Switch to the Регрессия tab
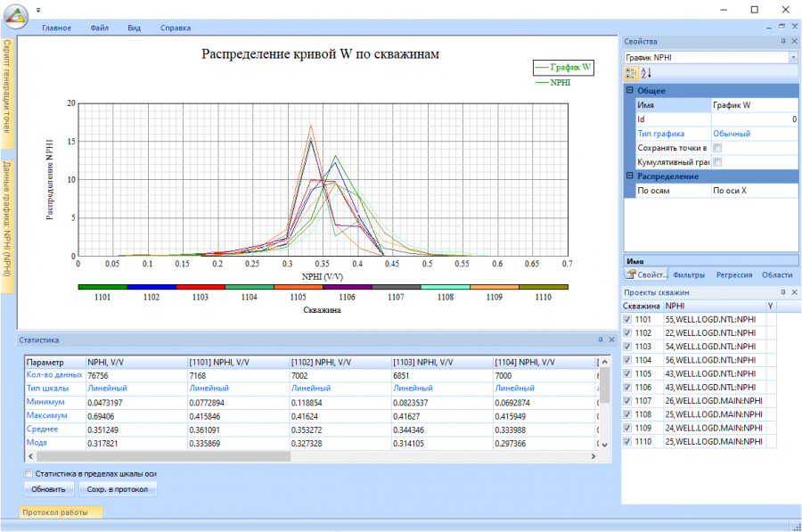The height and width of the screenshot is (532, 802). (x=734, y=274)
